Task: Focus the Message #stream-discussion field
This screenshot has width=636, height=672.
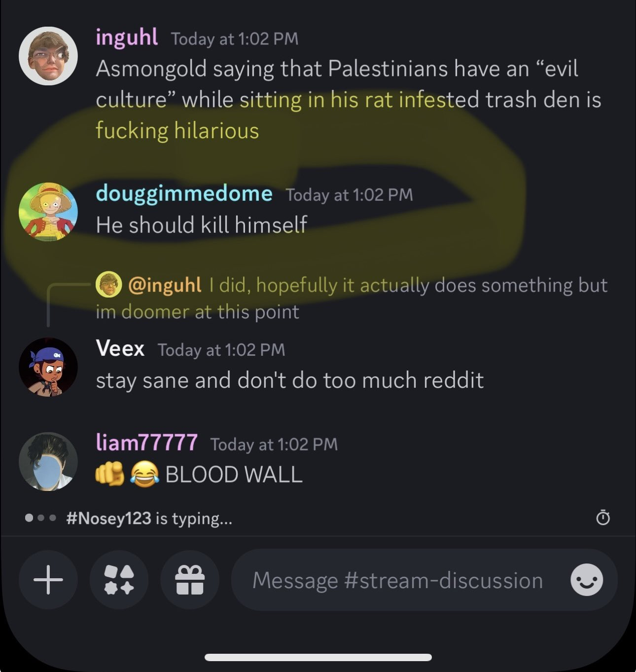Action: [397, 580]
